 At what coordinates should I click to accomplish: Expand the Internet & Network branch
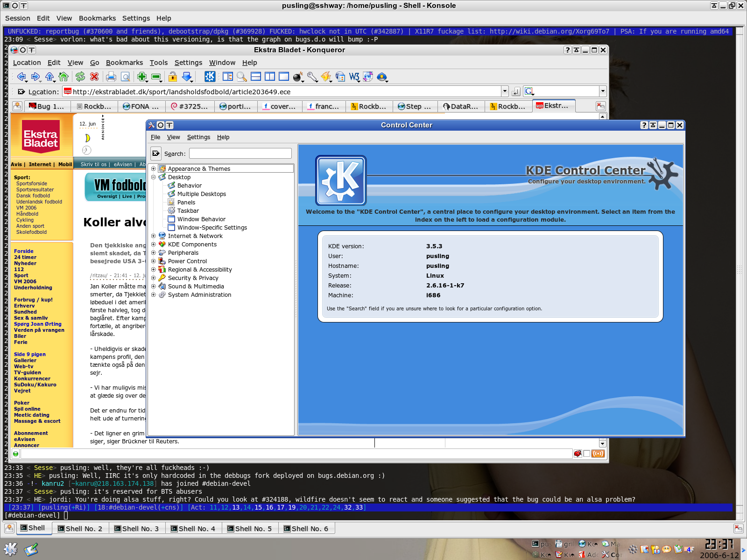pyautogui.click(x=153, y=236)
